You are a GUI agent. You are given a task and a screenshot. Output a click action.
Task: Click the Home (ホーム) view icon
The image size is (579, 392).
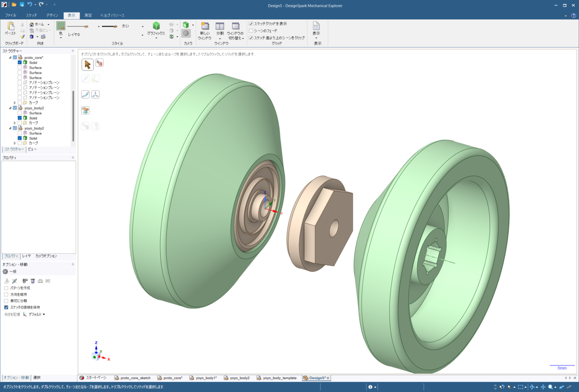tap(32, 24)
